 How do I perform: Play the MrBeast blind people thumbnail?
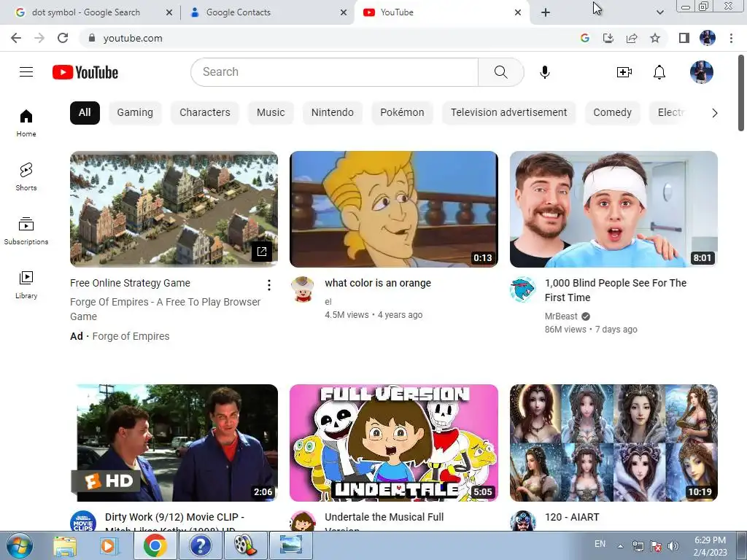pyautogui.click(x=614, y=209)
